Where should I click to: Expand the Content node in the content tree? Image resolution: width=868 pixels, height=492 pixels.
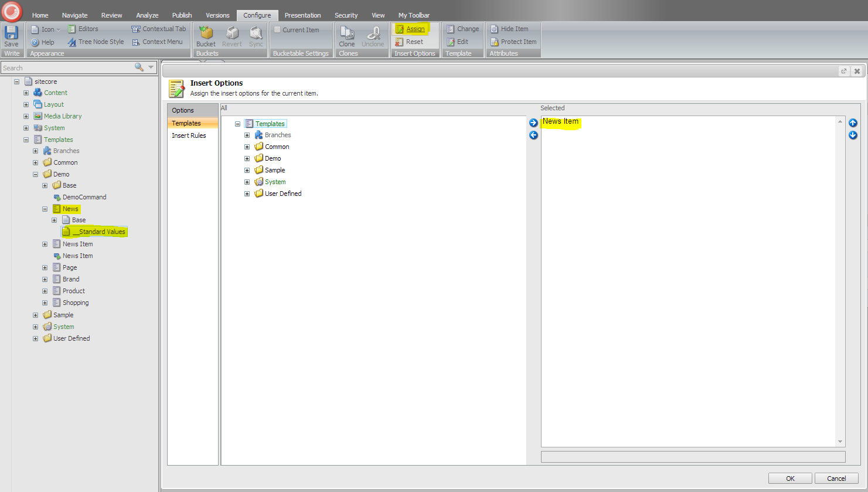26,92
